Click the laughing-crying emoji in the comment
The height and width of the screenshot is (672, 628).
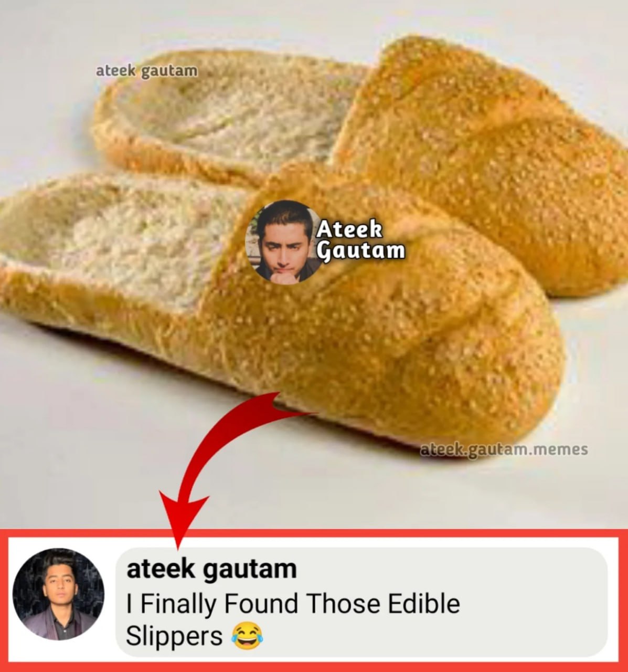click(247, 636)
